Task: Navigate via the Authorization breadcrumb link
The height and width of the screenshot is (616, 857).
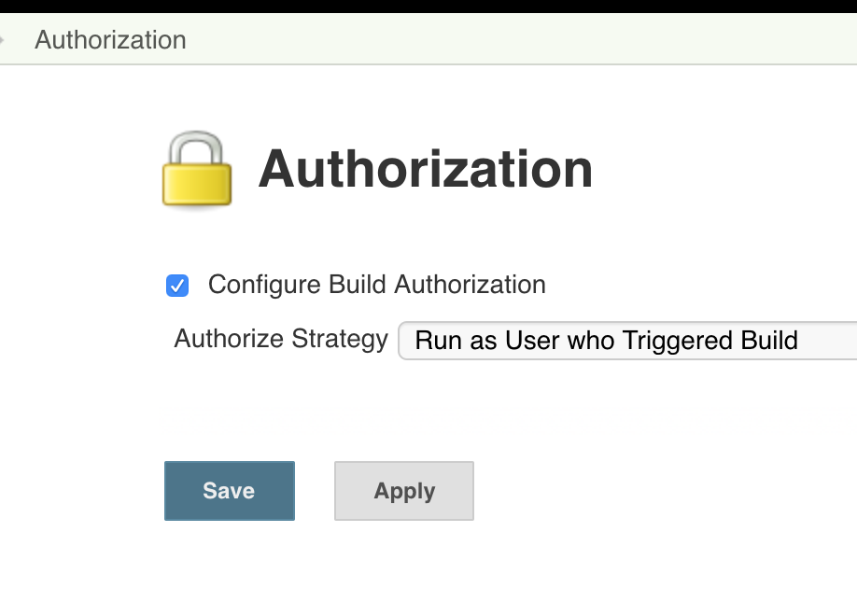Action: pos(110,40)
